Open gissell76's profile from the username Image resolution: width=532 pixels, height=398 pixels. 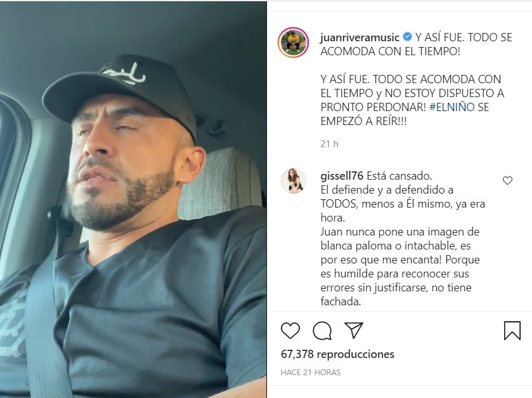(342, 176)
